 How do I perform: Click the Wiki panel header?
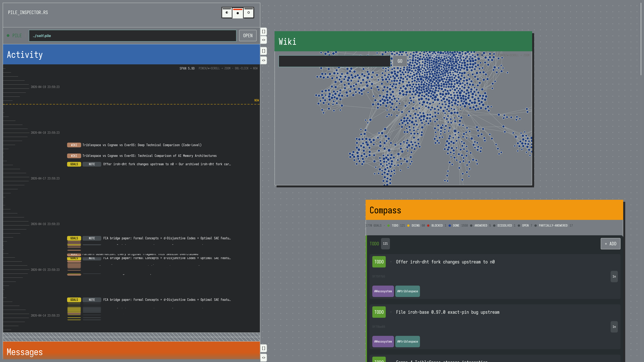coord(403,41)
